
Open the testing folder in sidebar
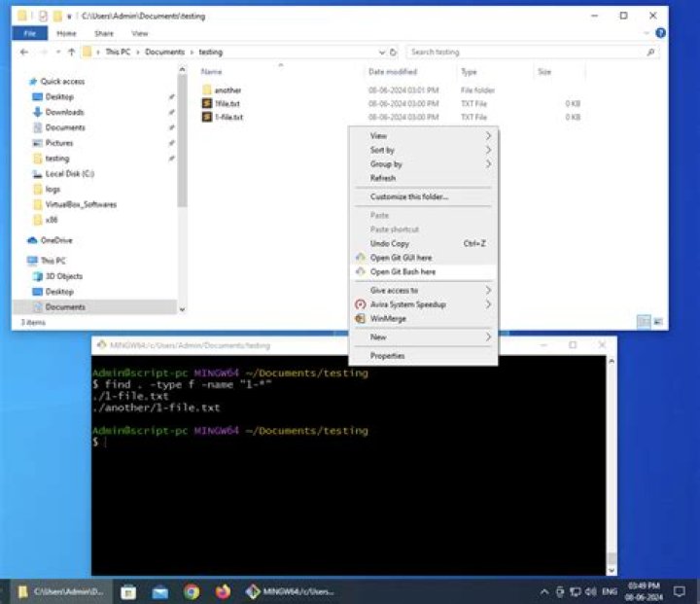pos(57,159)
